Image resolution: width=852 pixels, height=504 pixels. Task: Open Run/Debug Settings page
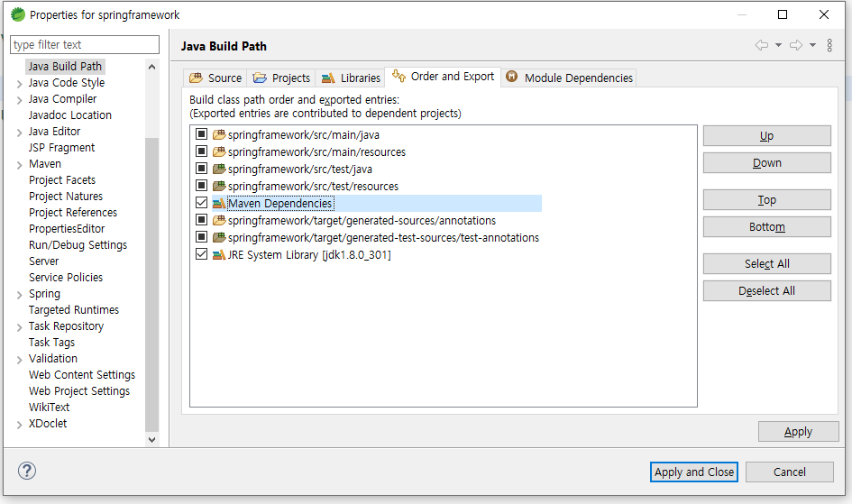click(x=78, y=245)
